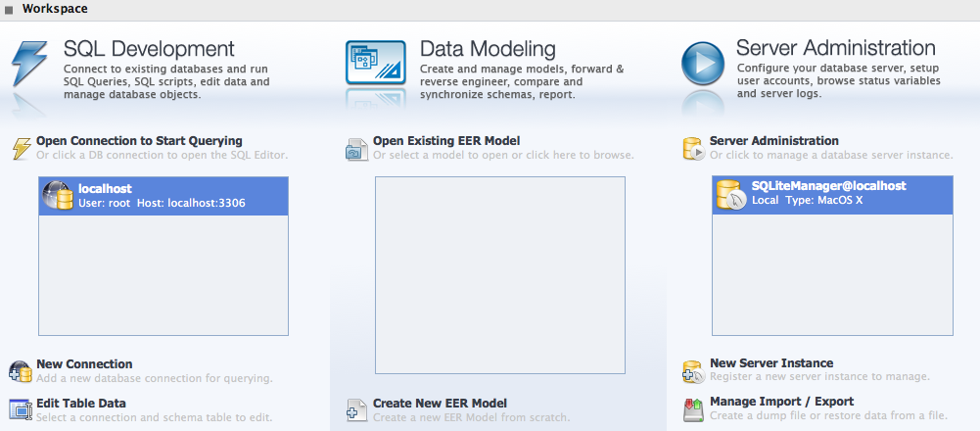Click the large Server Administration heading
980x431 pixels.
click(836, 48)
